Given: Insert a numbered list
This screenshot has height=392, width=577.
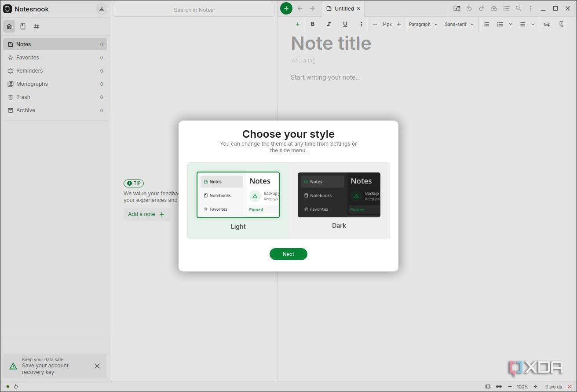Looking at the screenshot, I should click(500, 24).
